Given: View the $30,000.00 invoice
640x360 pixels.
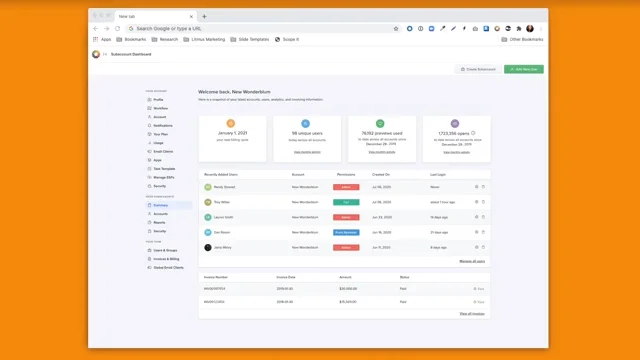Looking at the screenshot, I should click(479, 289).
